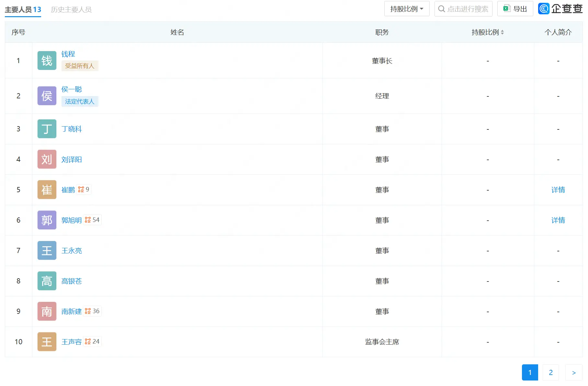Open 详情 for 郭旭明

click(558, 220)
